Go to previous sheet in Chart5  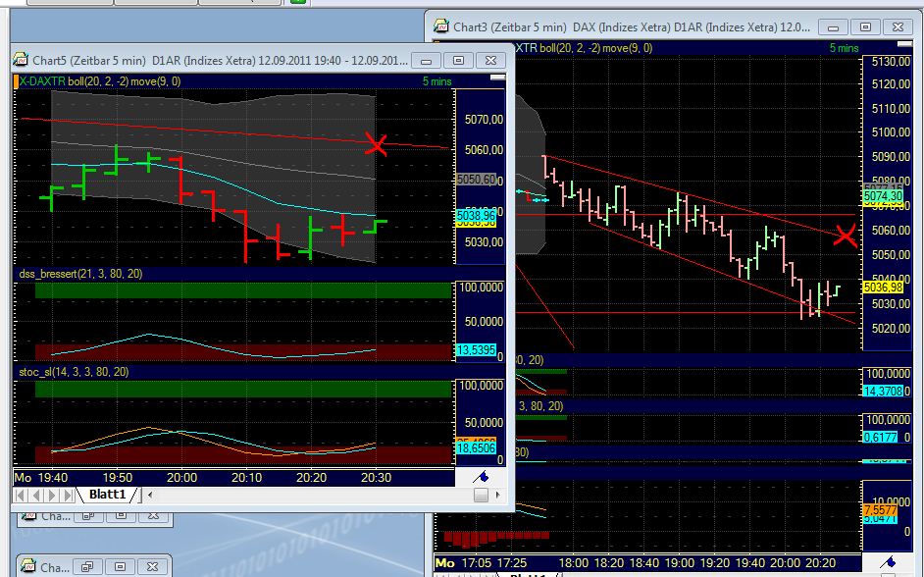click(36, 495)
